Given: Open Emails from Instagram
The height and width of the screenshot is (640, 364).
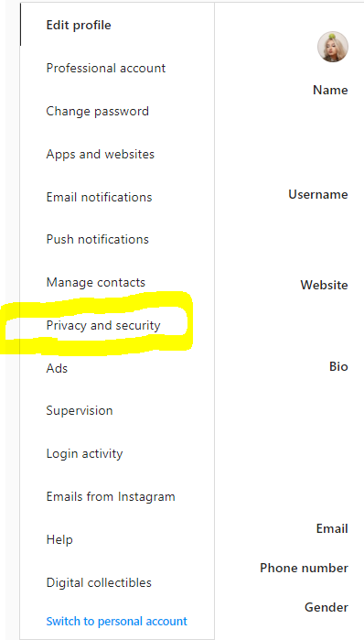Looking at the screenshot, I should [111, 497].
